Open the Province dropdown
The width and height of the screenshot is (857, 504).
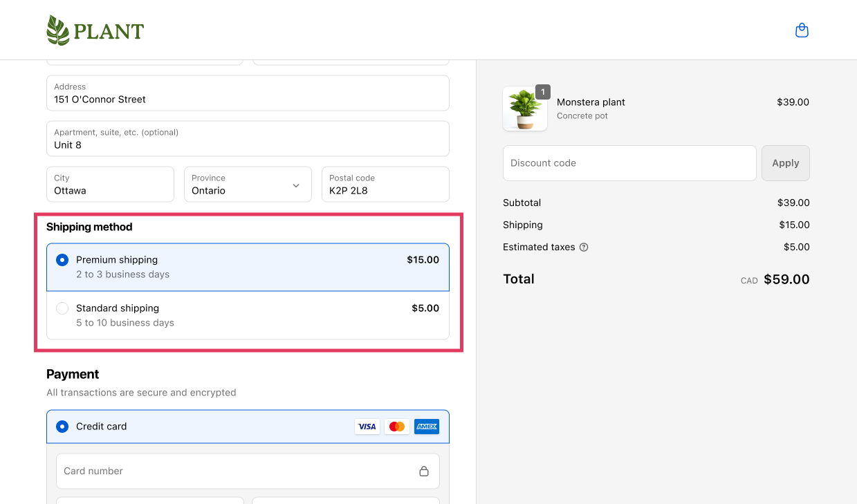click(248, 185)
